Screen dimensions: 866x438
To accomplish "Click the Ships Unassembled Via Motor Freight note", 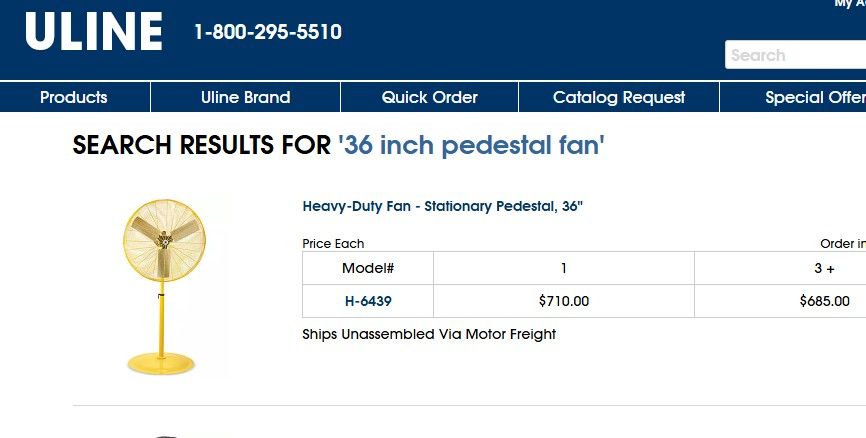I will (429, 334).
